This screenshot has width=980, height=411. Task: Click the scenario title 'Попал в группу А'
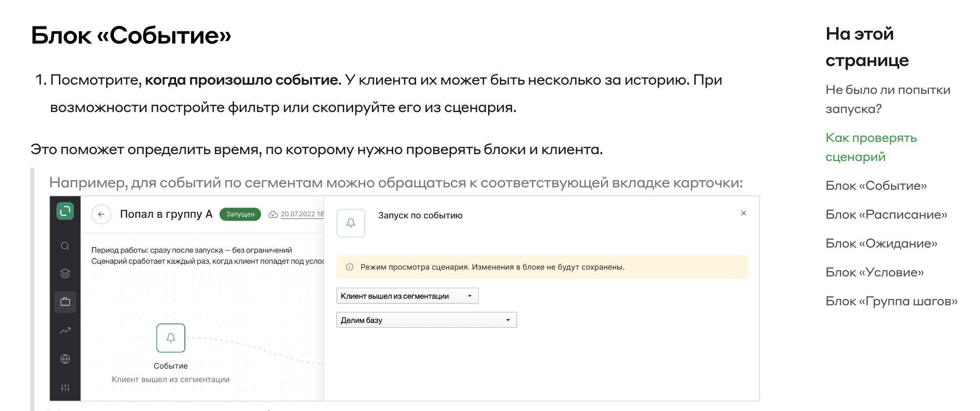(166, 214)
